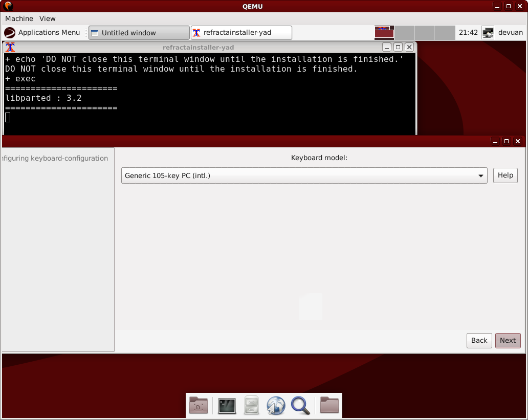Open the View menu
Screen dimensions: 528x420
pyautogui.click(x=48, y=18)
